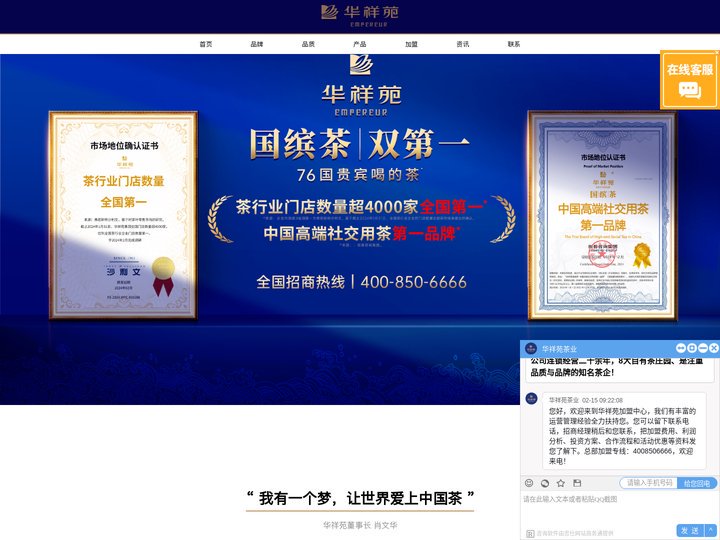Image resolution: width=720 pixels, height=540 pixels.
Task: Close the 华祥苑茶业 chat window
Action: (714, 348)
